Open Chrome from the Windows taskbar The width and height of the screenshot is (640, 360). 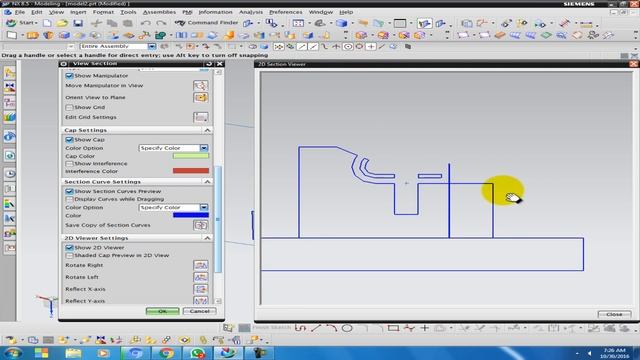166,353
